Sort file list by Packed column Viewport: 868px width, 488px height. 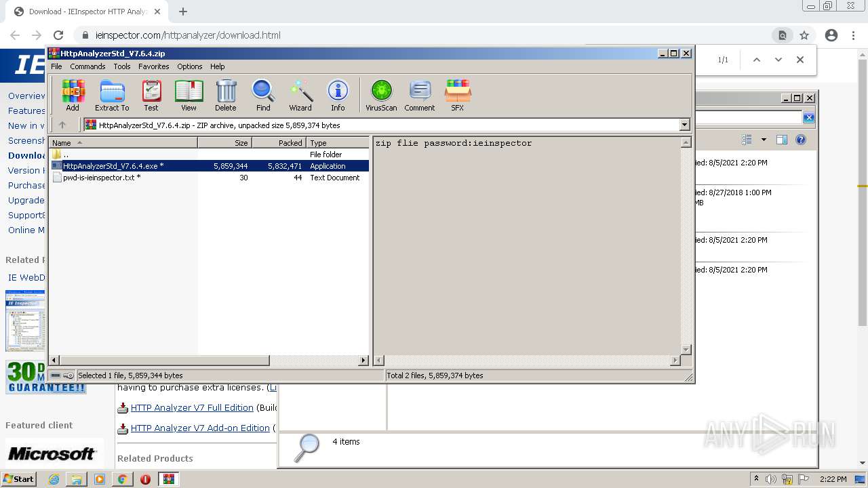[279, 143]
